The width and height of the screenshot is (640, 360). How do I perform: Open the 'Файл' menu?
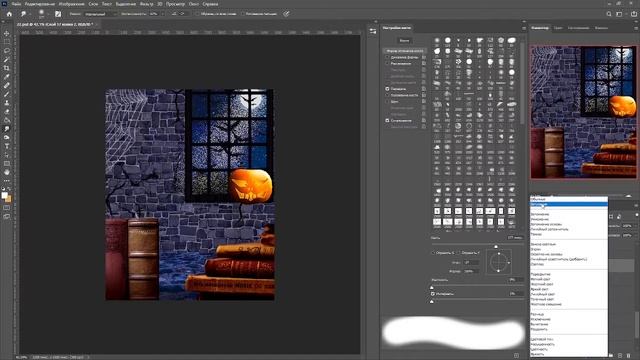click(x=16, y=4)
